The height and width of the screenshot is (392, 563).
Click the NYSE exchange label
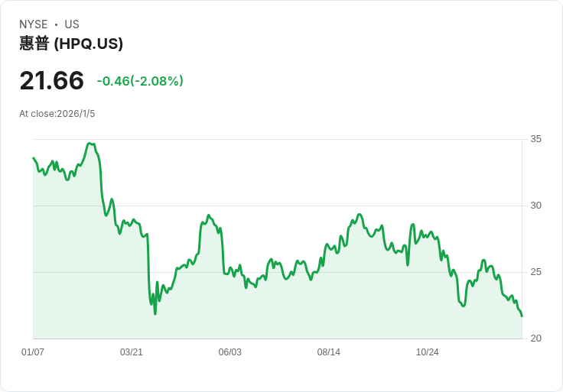click(34, 24)
